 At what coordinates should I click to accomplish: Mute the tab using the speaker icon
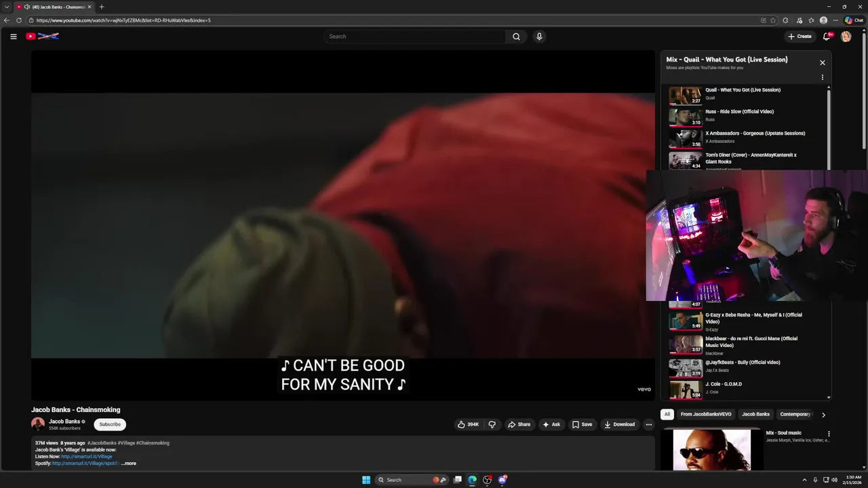click(x=26, y=7)
